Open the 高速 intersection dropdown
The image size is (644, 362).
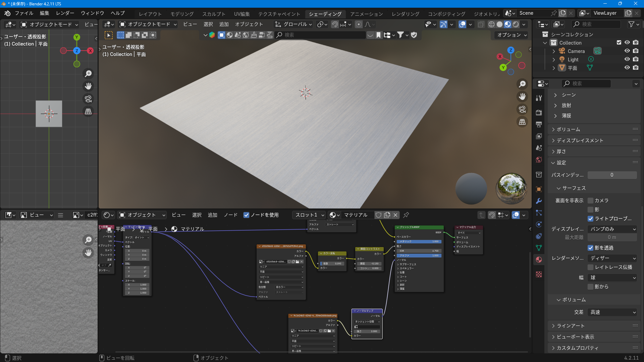pos(612,312)
